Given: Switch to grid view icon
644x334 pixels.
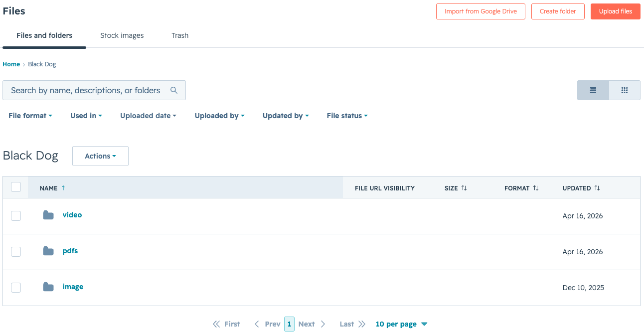Looking at the screenshot, I should (625, 90).
